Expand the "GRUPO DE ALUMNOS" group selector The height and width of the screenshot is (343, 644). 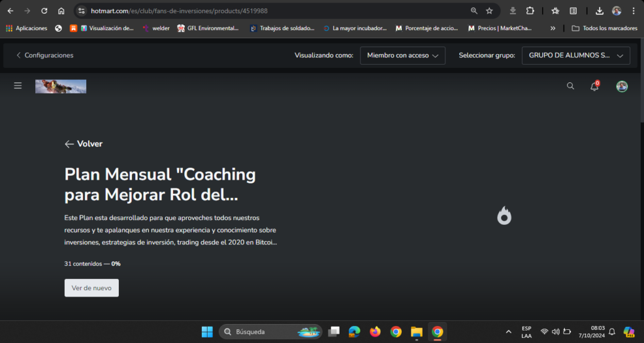click(x=575, y=55)
